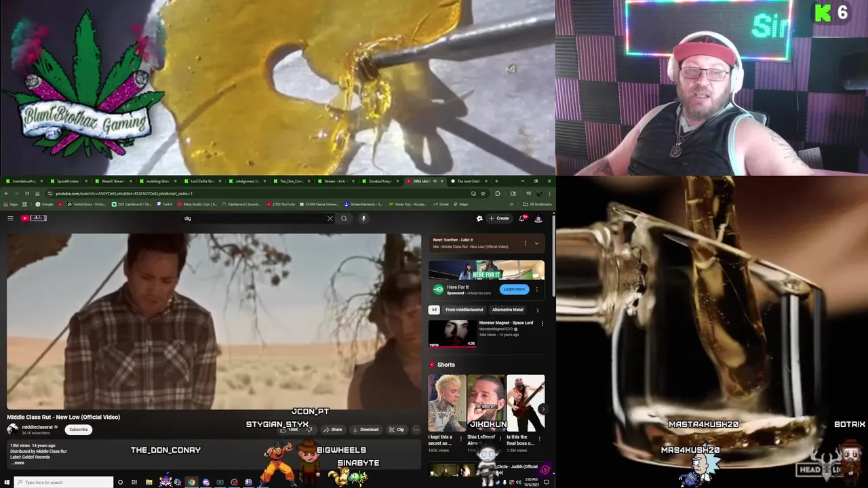Click the YouTube logo
868x488 pixels.
(33, 218)
